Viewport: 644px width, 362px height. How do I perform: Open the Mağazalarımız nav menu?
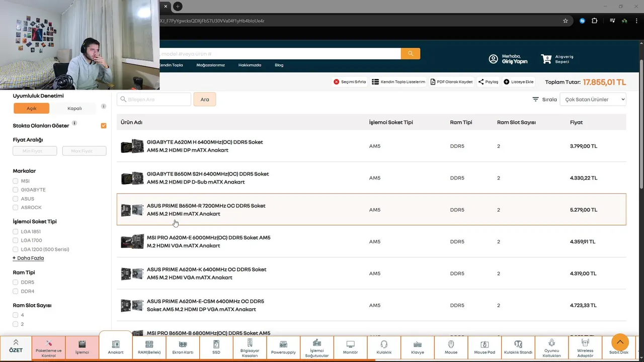click(210, 65)
